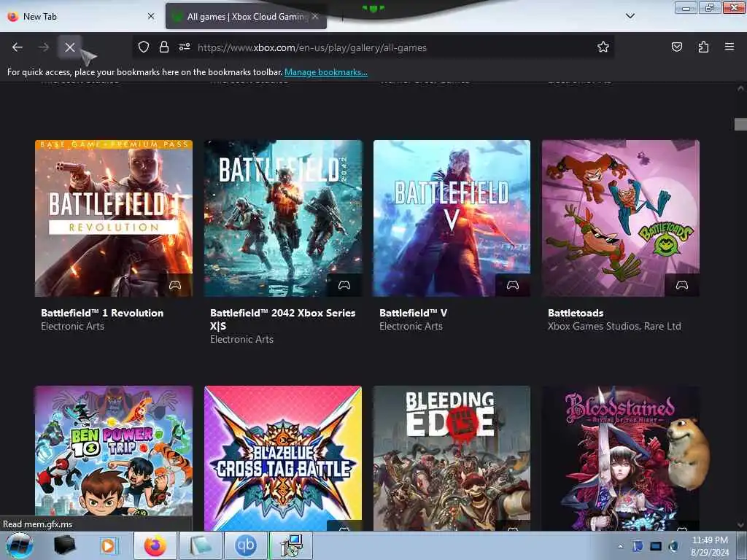Click the Battlefield 1 Revolution title text
The width and height of the screenshot is (747, 560).
point(102,313)
